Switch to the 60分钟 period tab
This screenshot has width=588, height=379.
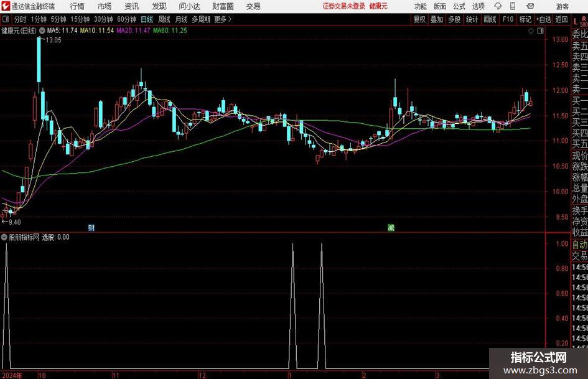pos(126,19)
